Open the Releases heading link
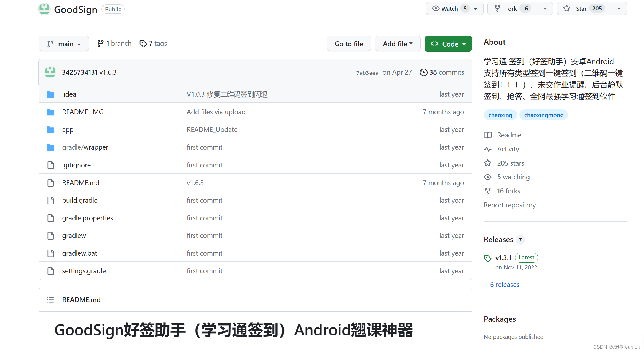Viewport: 644px width, 352px height. (498, 240)
